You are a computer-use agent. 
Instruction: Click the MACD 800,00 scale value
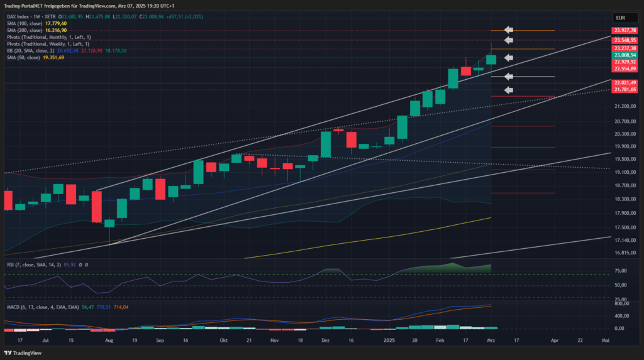click(x=622, y=303)
